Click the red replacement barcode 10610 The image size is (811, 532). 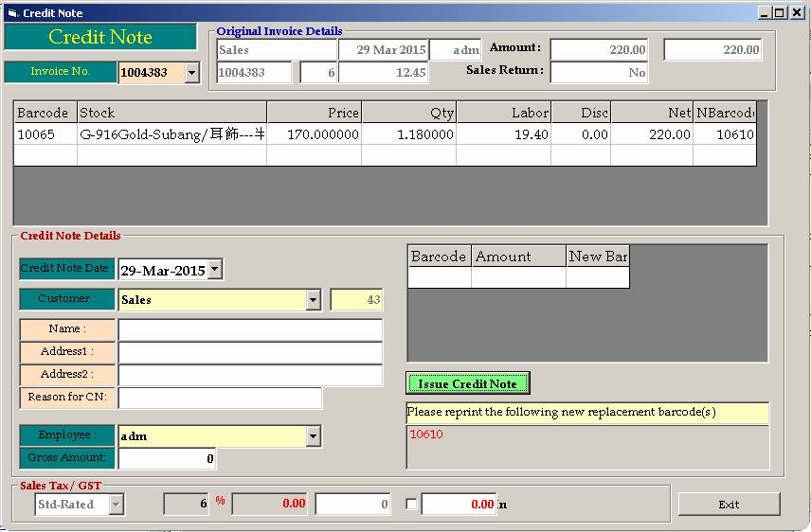click(x=426, y=434)
